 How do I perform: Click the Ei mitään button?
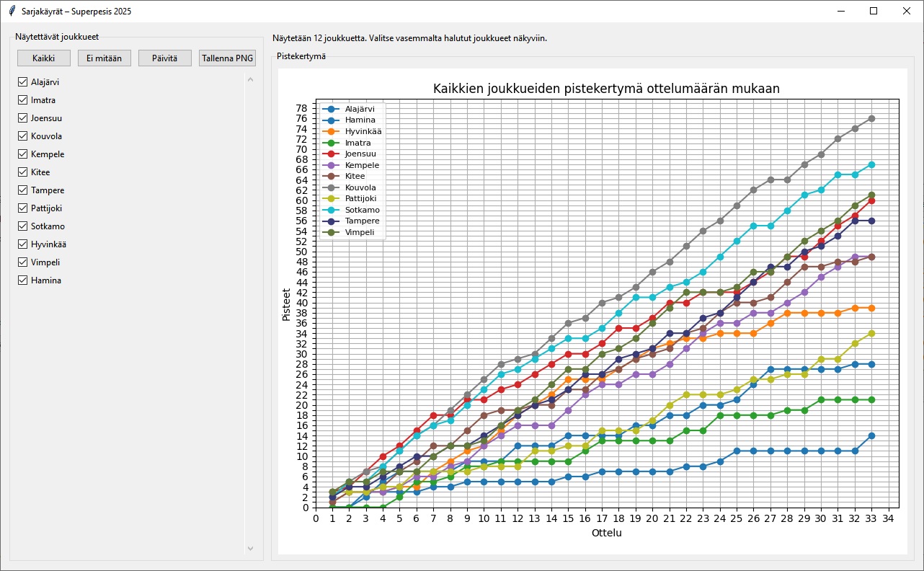(x=104, y=58)
